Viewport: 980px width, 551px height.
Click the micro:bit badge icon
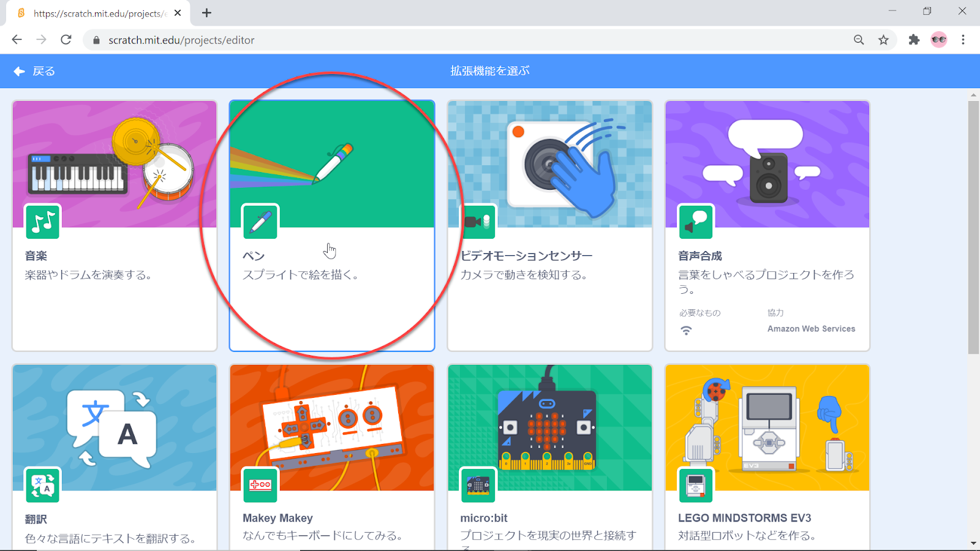(x=478, y=485)
